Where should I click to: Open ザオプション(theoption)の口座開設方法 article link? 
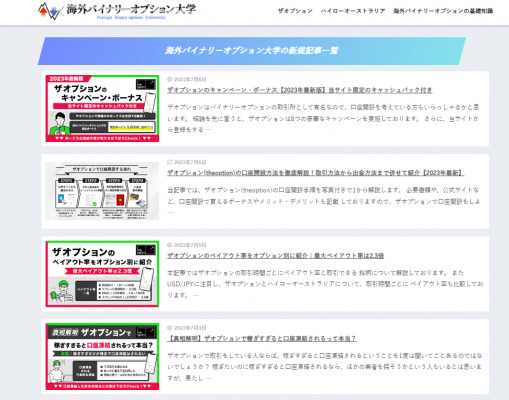pyautogui.click(x=315, y=173)
